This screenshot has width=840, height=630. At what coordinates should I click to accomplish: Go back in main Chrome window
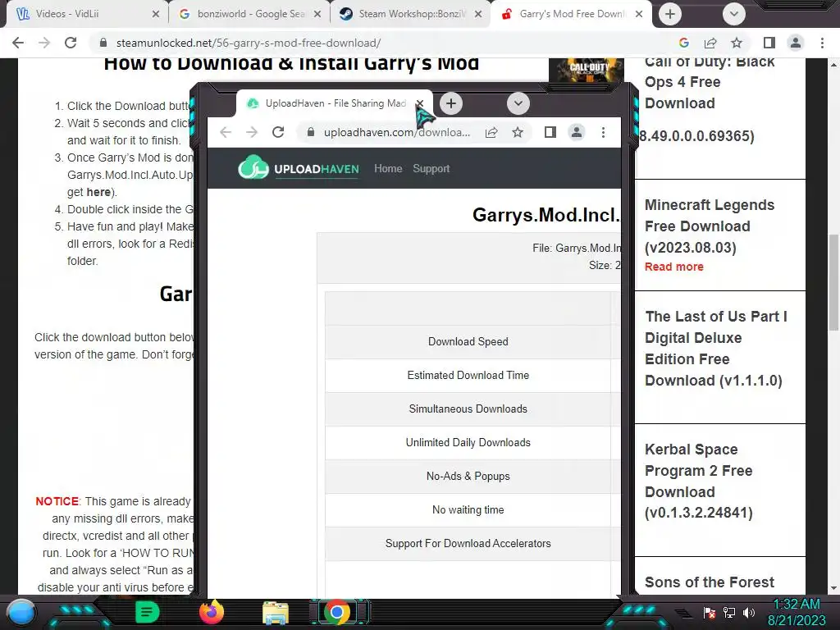pyautogui.click(x=18, y=43)
